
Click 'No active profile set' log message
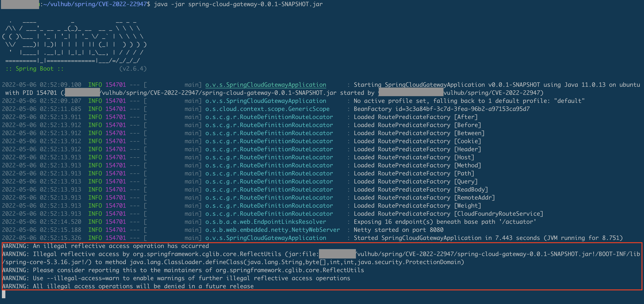coord(469,101)
